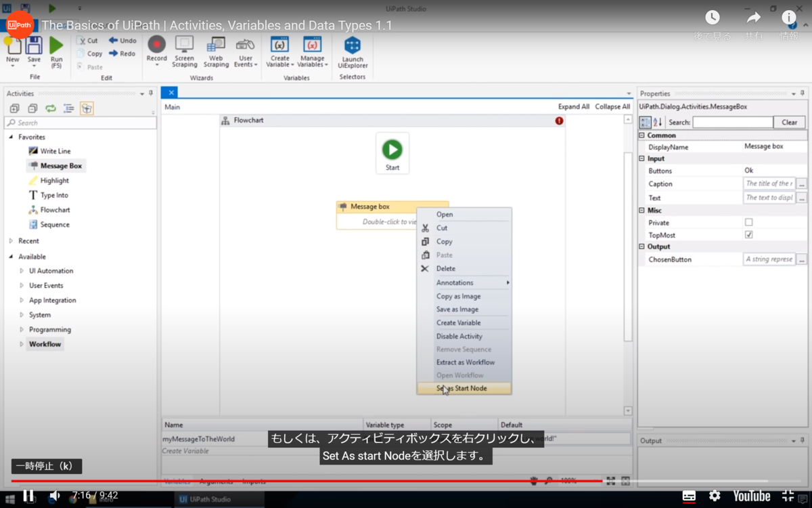Screen dimensions: 812x508
Task: Seek using the video progress bar
Action: pyautogui.click(x=406, y=481)
